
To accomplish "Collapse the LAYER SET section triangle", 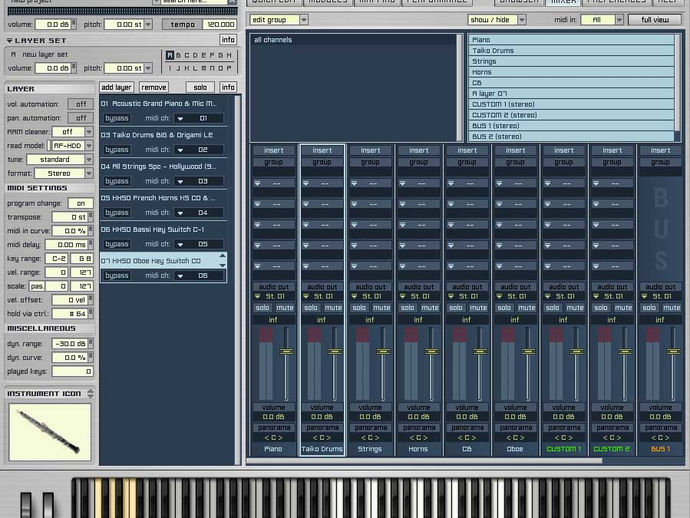I will pos(10,40).
